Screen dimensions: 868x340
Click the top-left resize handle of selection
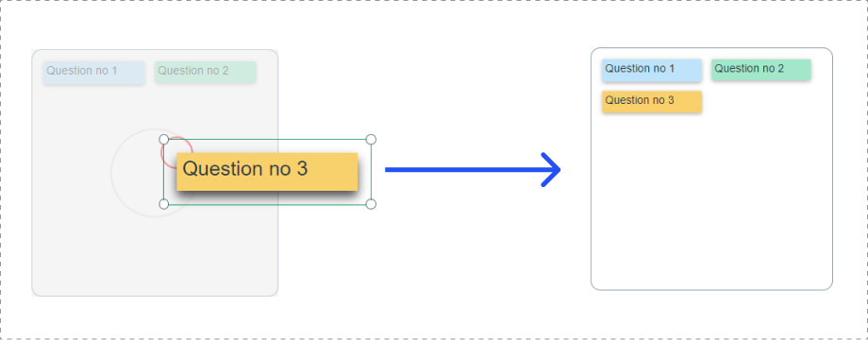coord(164,139)
